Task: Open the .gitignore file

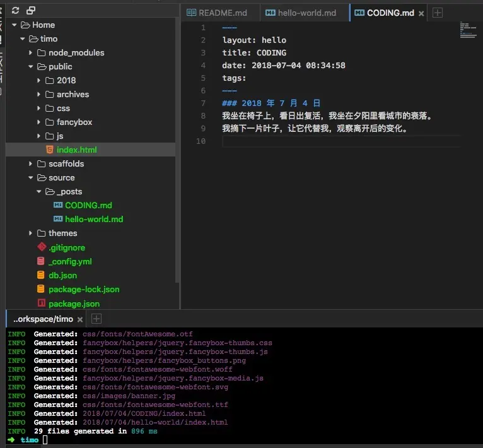Action: click(x=67, y=247)
